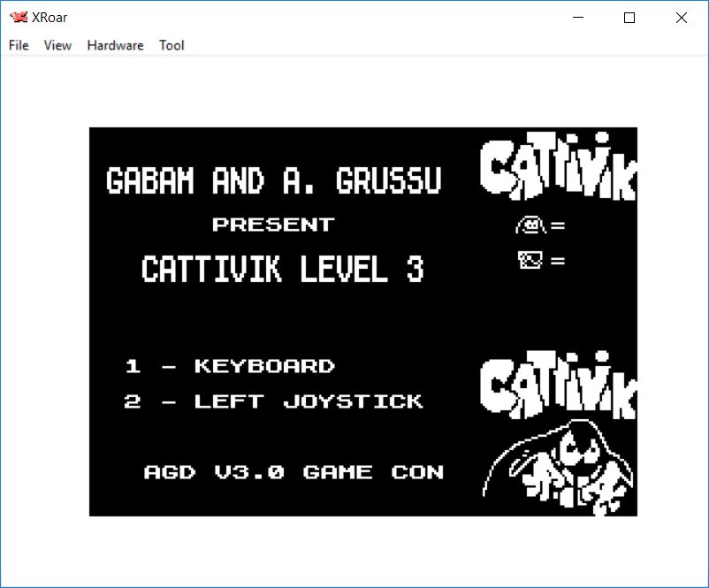Open the View menu
This screenshot has height=588, width=709.
(x=57, y=45)
